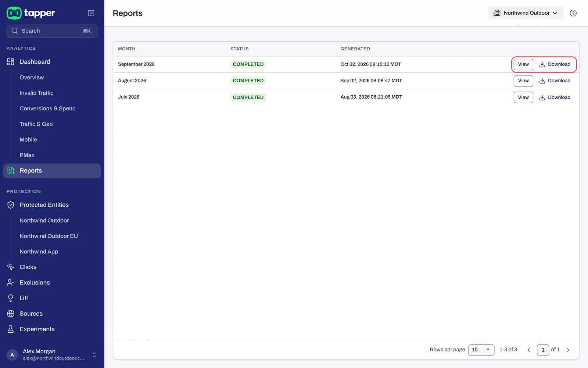The width and height of the screenshot is (588, 368).
Task: Download the September 2026 report
Action: [555, 64]
